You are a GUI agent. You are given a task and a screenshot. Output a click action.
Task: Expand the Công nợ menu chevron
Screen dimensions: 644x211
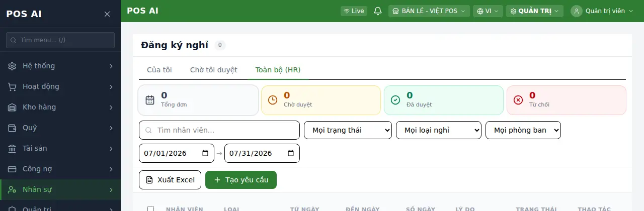(x=111, y=169)
